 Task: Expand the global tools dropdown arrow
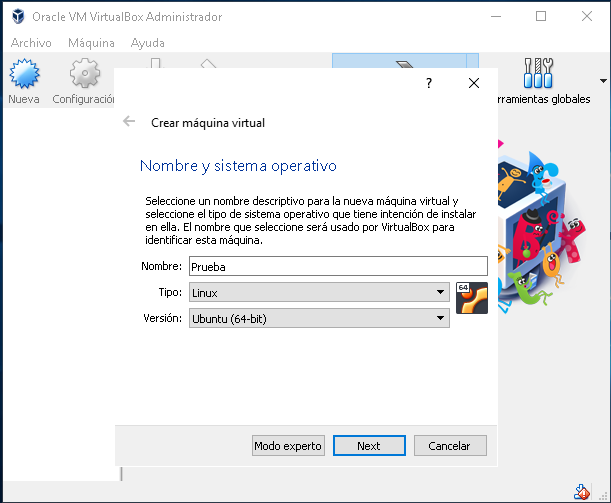click(x=603, y=81)
